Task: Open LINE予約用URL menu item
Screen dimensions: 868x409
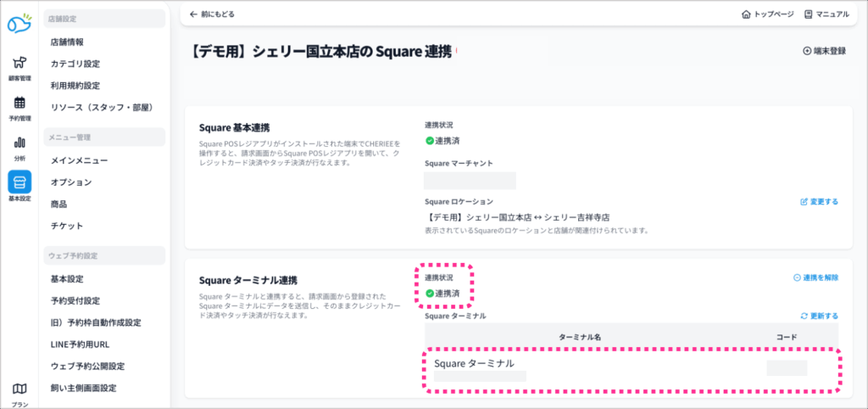Action: (80, 345)
